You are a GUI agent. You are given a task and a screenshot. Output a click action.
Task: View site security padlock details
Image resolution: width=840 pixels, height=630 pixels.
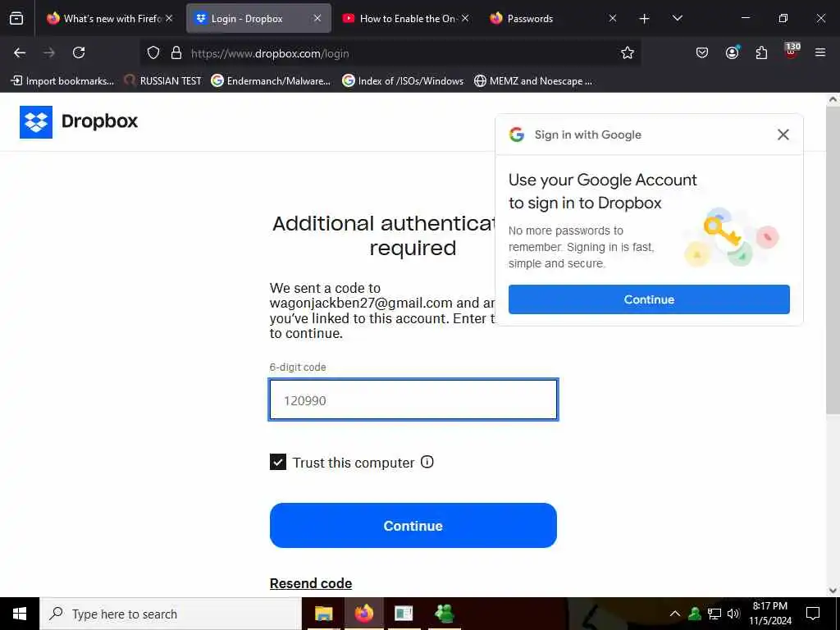pyautogui.click(x=176, y=52)
